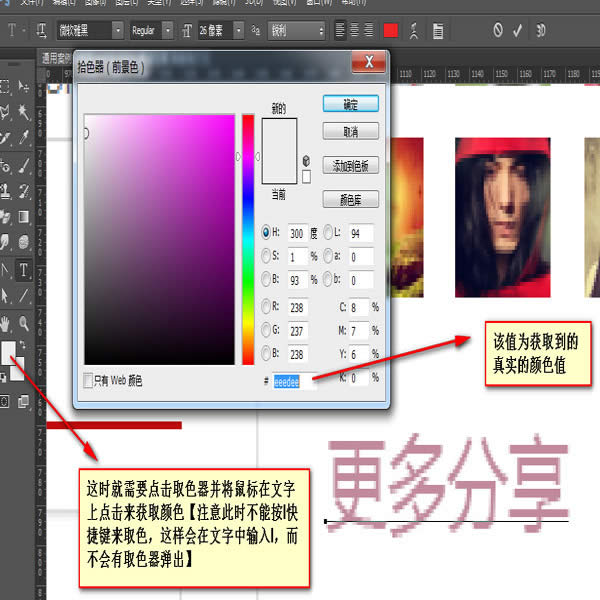Change the screen mode icon
Image resolution: width=600 pixels, height=600 pixels.
[x=23, y=401]
